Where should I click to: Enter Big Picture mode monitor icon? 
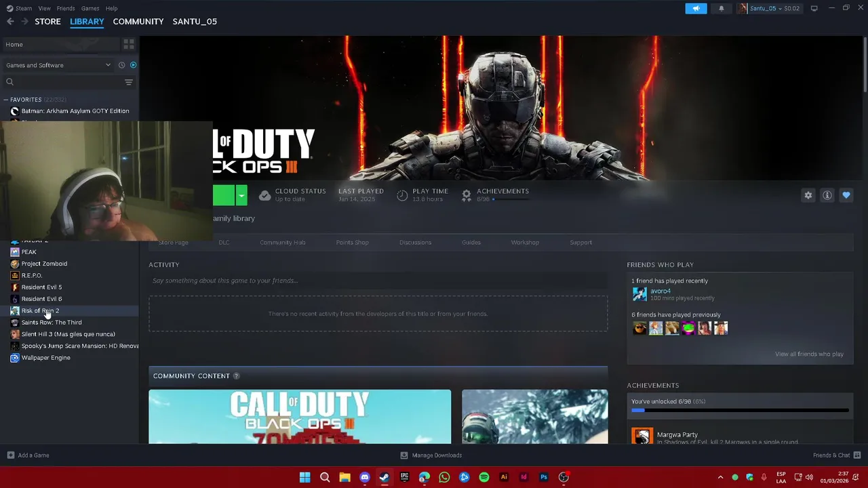point(814,8)
